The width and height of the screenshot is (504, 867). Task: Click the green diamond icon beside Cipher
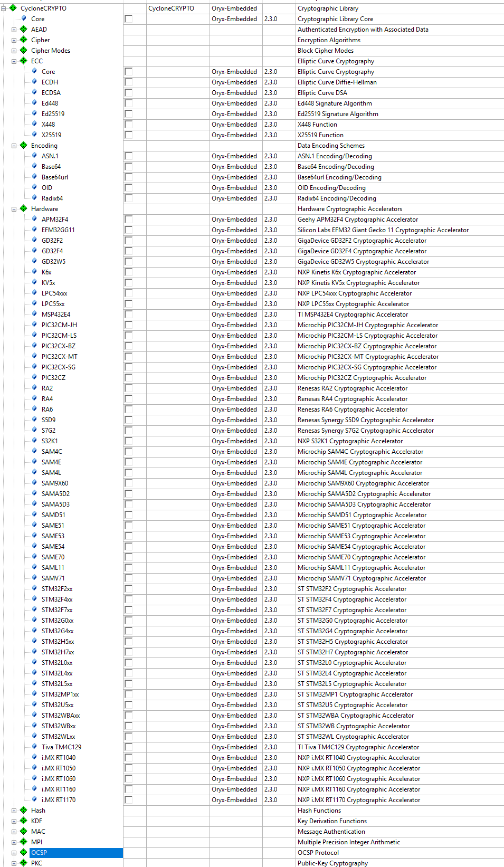coord(24,40)
